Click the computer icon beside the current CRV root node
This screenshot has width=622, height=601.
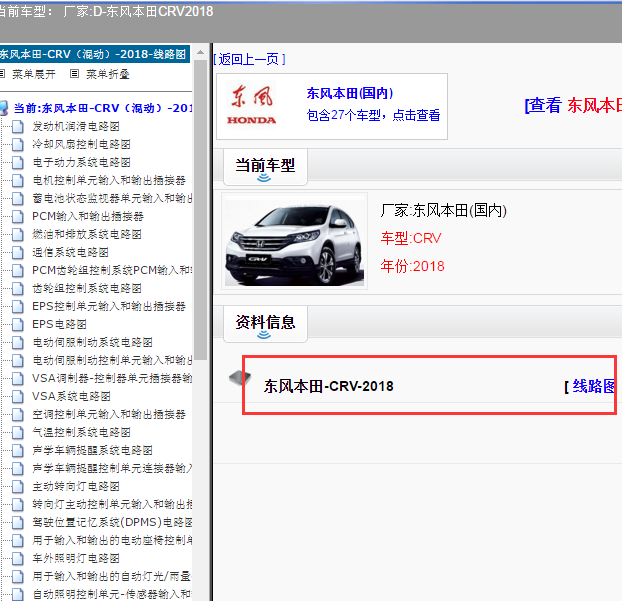click(x=4, y=108)
